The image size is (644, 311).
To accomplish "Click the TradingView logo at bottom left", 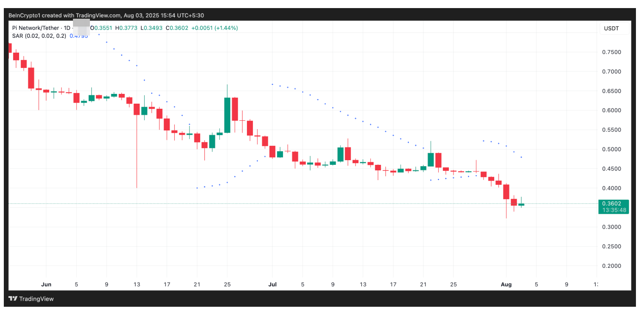I will (x=31, y=299).
